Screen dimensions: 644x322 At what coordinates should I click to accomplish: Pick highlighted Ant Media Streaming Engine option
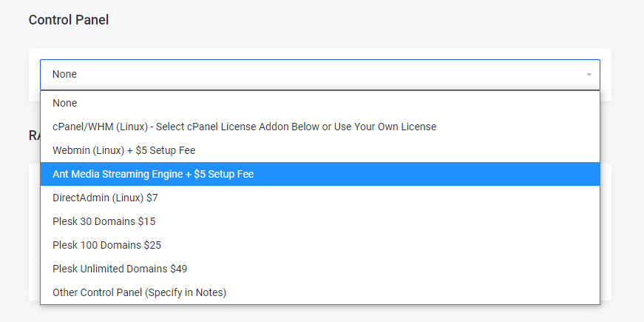click(x=320, y=174)
